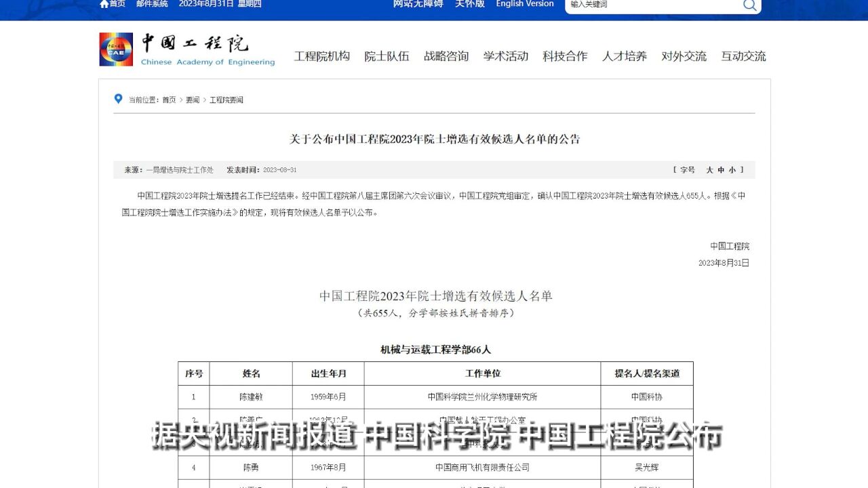Open the 院士队伍 menu
The height and width of the screenshot is (488, 868).
(387, 56)
